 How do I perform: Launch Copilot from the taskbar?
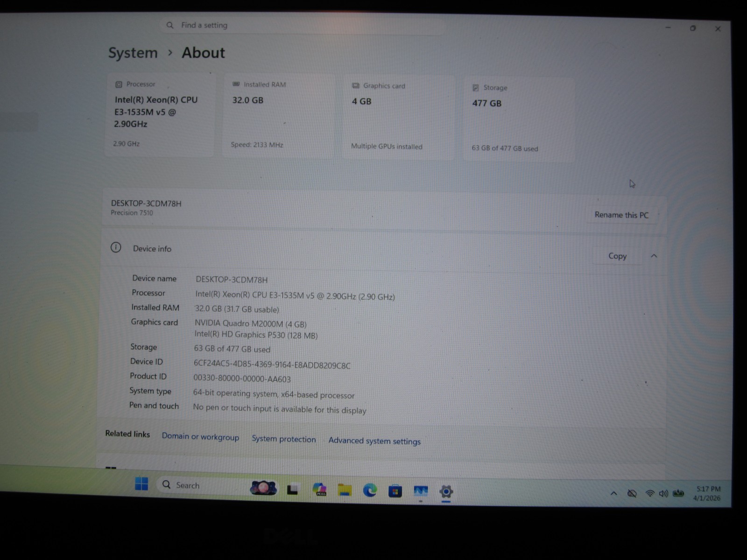click(x=320, y=489)
